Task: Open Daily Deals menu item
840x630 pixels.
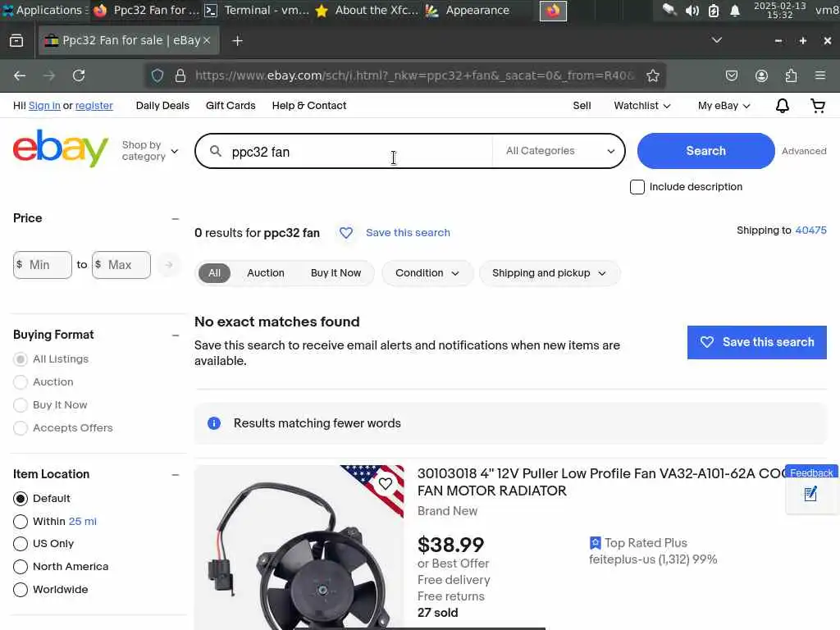Action: pos(162,106)
